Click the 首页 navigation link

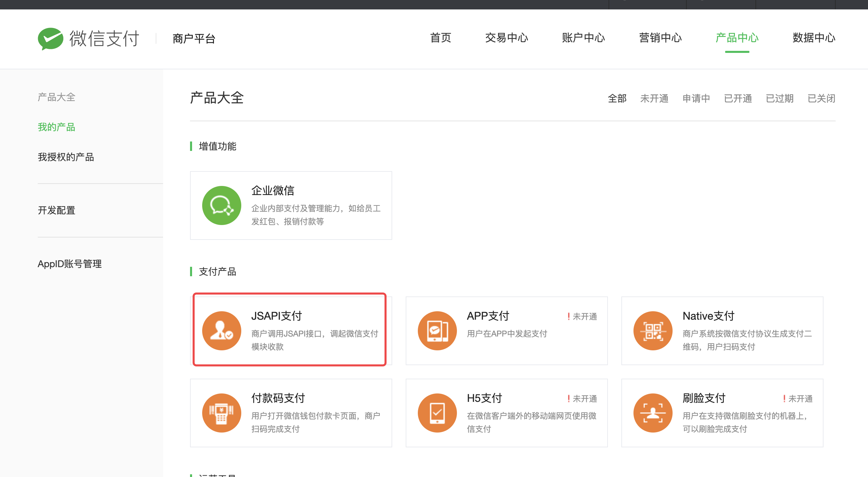click(x=440, y=38)
